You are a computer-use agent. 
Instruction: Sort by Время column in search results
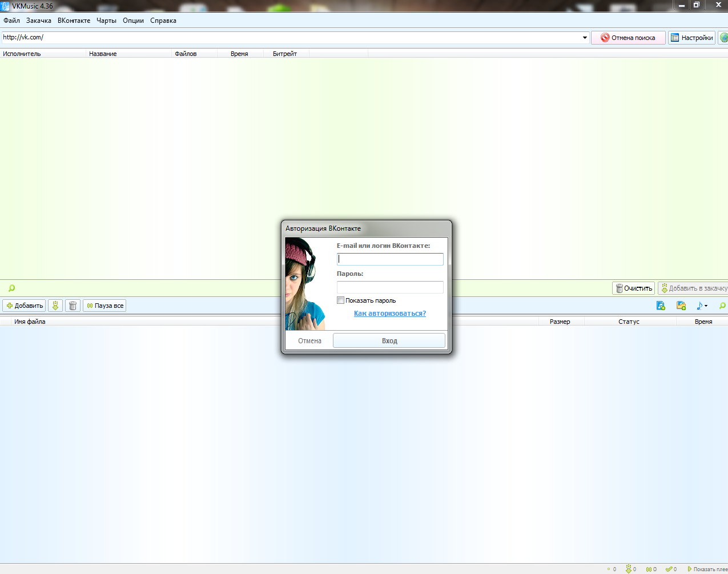(x=240, y=54)
